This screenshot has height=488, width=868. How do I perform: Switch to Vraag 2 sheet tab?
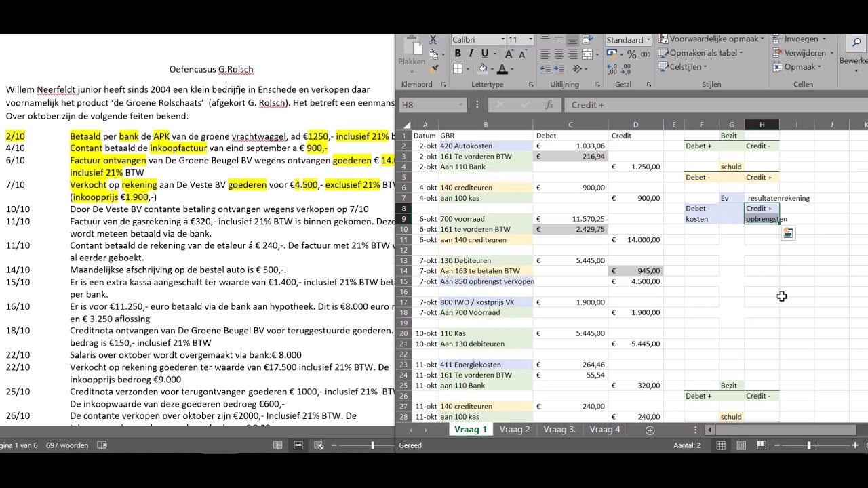click(515, 430)
